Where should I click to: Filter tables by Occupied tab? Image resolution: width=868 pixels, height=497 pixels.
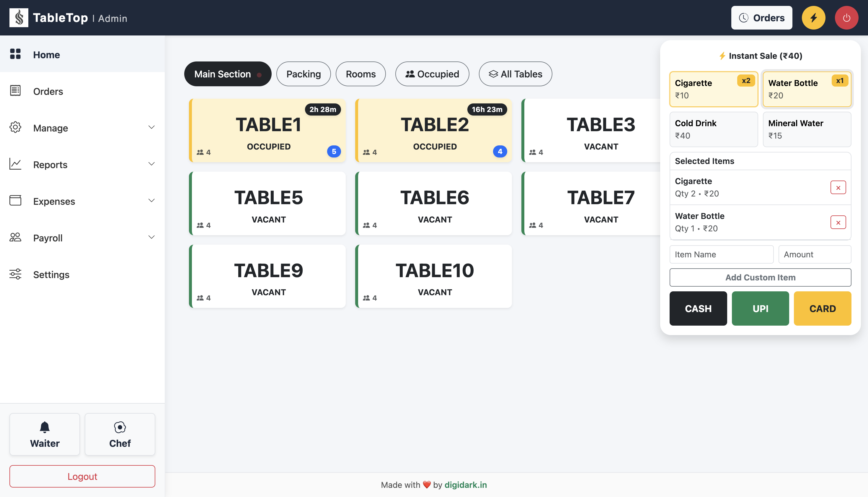pyautogui.click(x=432, y=74)
